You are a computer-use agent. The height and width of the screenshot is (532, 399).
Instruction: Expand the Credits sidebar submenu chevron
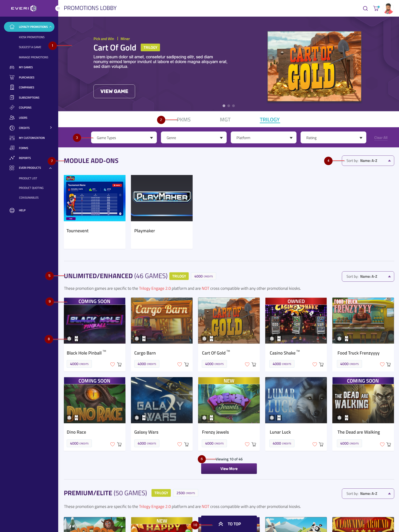click(x=51, y=128)
